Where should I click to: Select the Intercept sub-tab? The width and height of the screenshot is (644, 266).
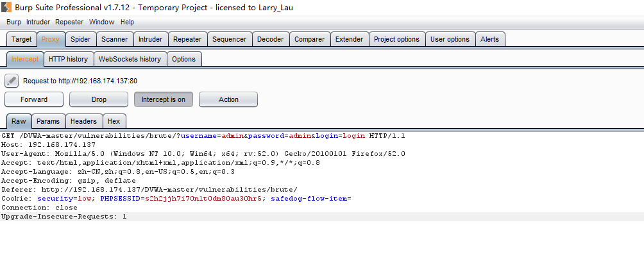[24, 59]
